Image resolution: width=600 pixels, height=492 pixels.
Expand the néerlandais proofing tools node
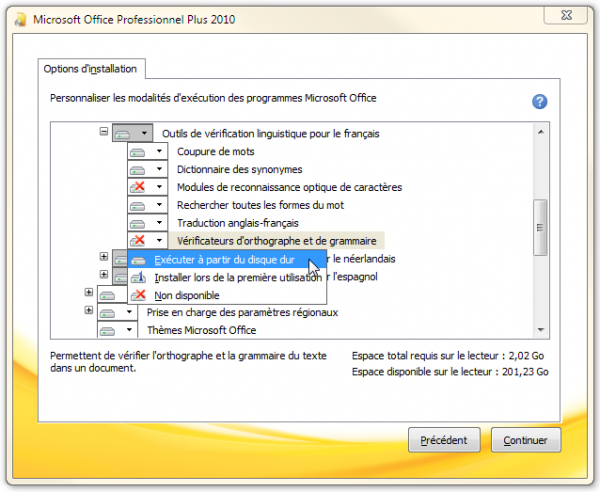point(104,256)
